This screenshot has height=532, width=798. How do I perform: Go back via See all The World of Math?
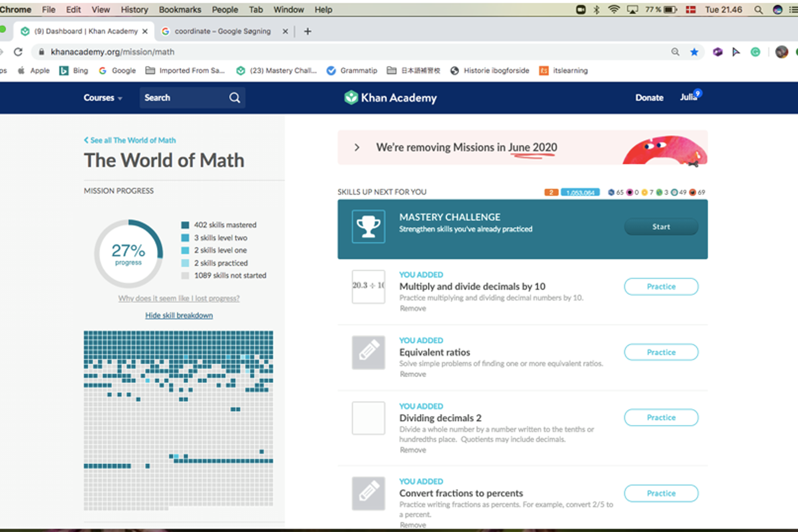click(x=130, y=140)
